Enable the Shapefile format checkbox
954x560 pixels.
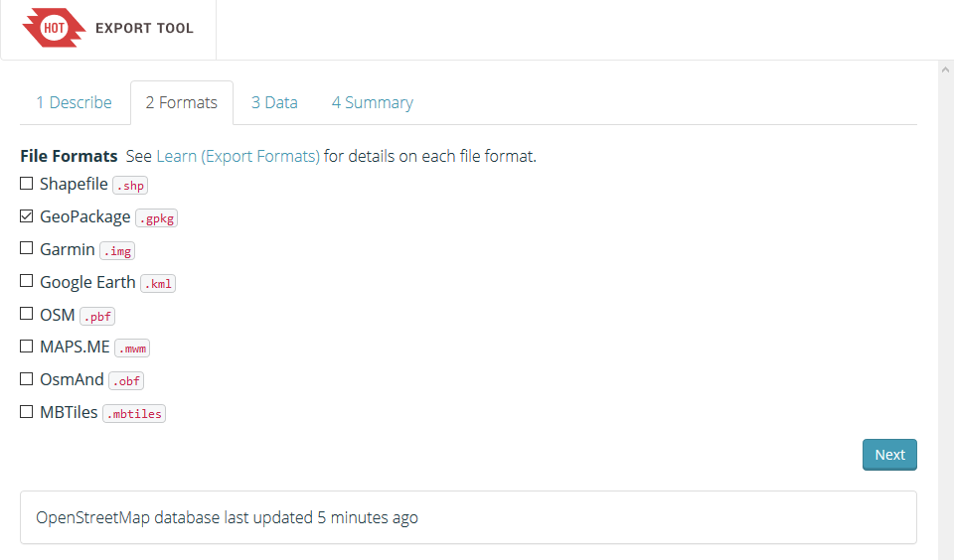(x=27, y=184)
